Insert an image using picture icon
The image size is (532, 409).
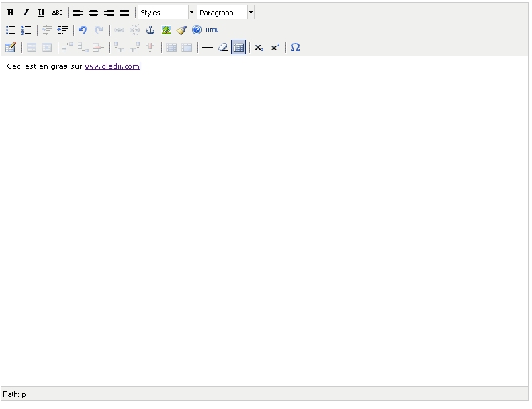[x=166, y=30]
